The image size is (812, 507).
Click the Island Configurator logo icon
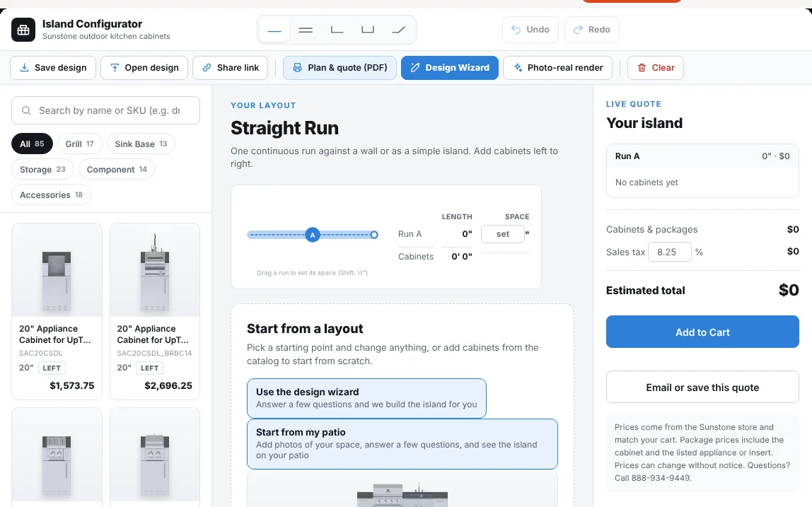pyautogui.click(x=23, y=30)
